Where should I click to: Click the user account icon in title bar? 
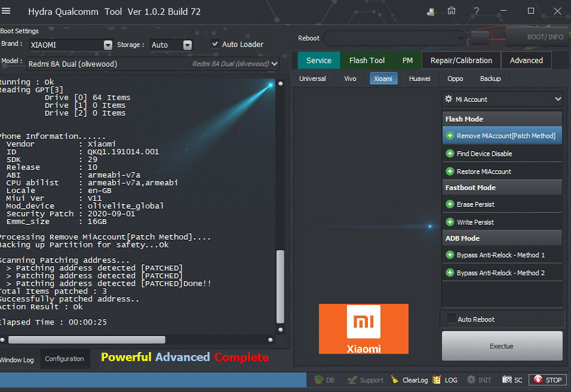(431, 11)
